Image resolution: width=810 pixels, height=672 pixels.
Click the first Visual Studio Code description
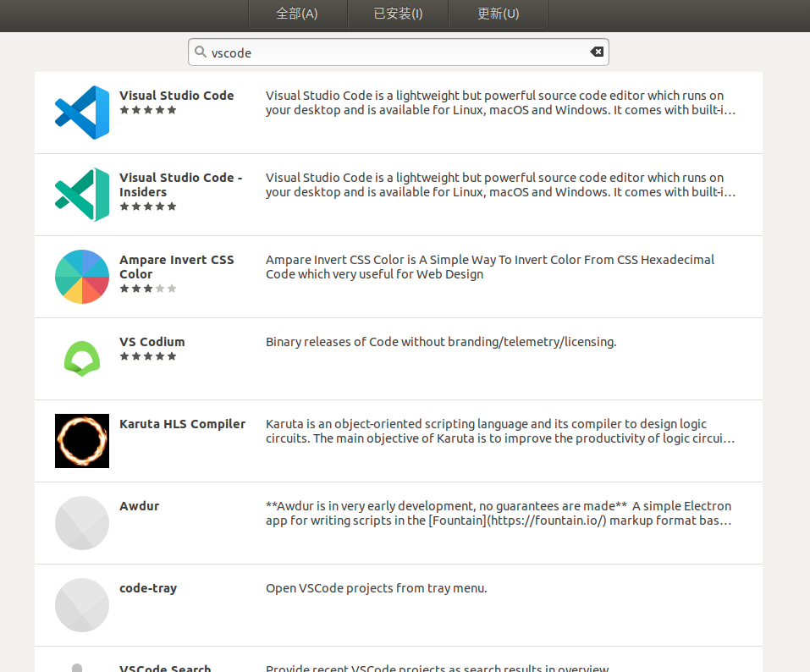(500, 102)
